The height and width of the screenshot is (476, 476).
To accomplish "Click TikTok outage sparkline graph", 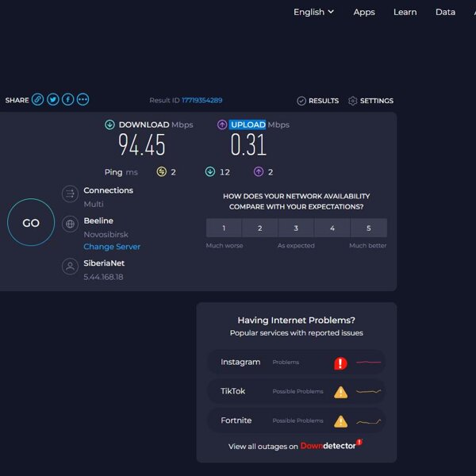I will pos(369,391).
